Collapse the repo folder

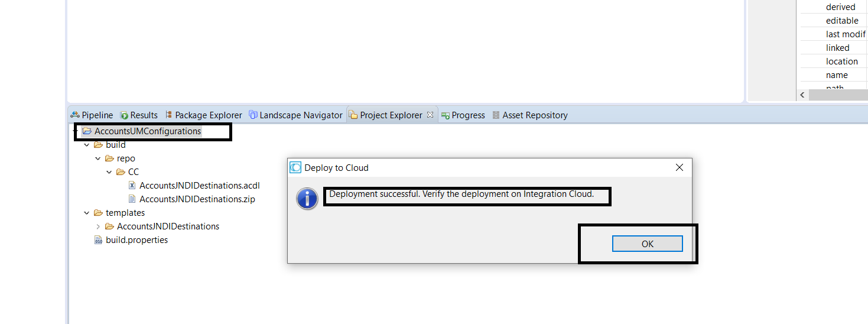point(98,158)
